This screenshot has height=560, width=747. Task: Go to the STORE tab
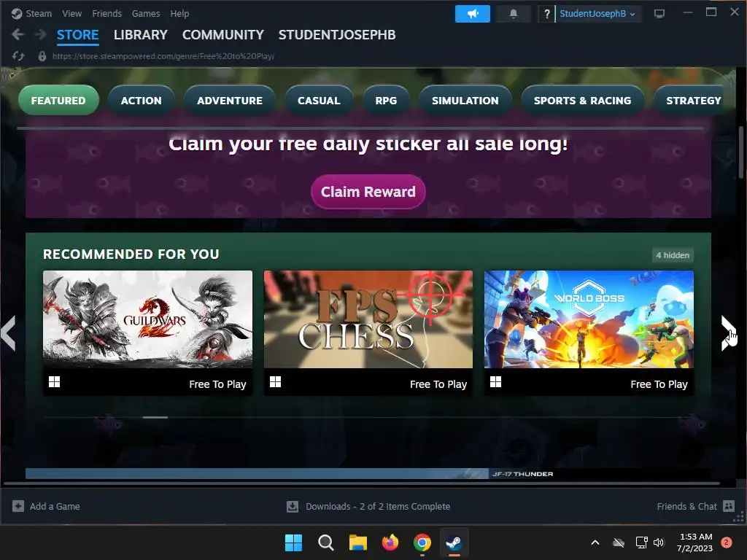click(x=77, y=35)
